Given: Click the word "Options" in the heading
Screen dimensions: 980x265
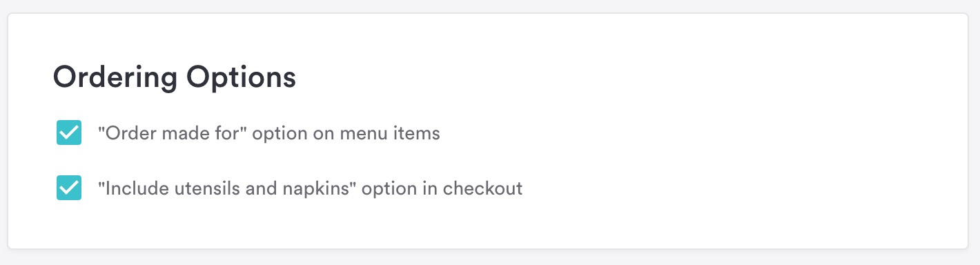Looking at the screenshot, I should click(x=242, y=77).
